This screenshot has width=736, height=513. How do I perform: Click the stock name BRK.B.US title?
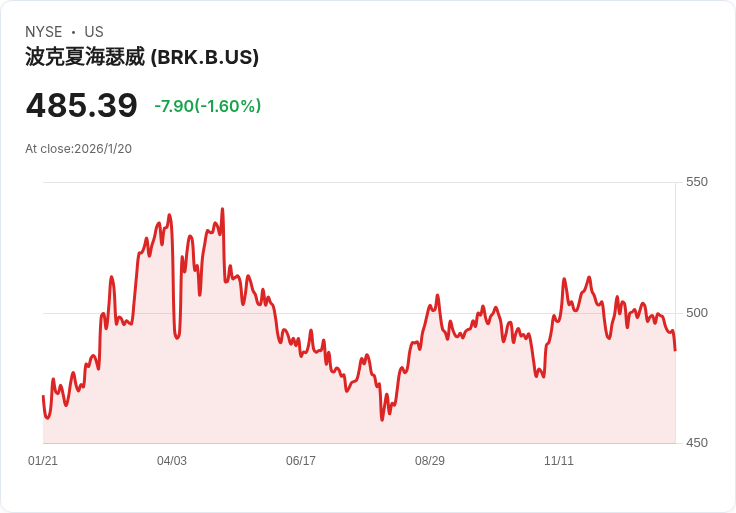click(142, 57)
